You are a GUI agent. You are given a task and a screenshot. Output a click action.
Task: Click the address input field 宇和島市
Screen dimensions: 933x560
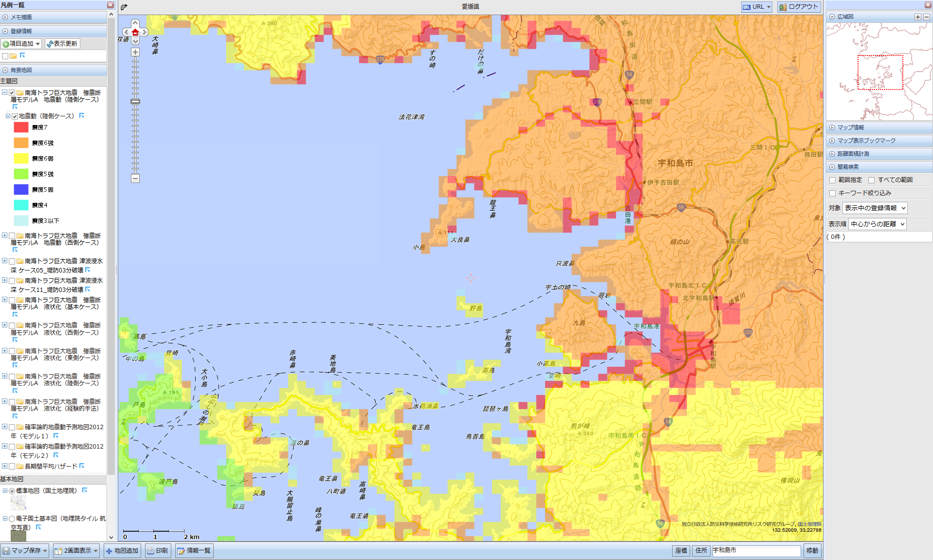pyautogui.click(x=756, y=551)
